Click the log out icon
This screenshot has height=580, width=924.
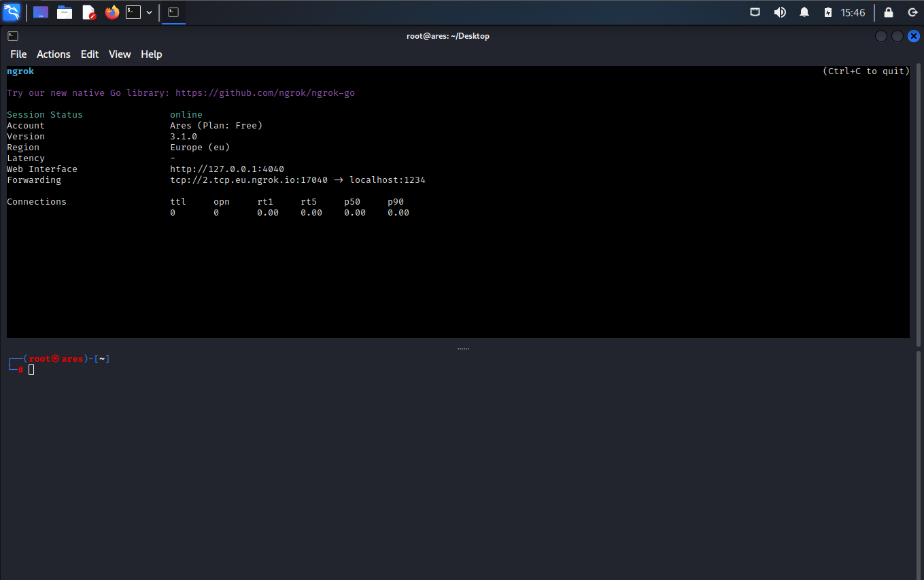point(913,12)
